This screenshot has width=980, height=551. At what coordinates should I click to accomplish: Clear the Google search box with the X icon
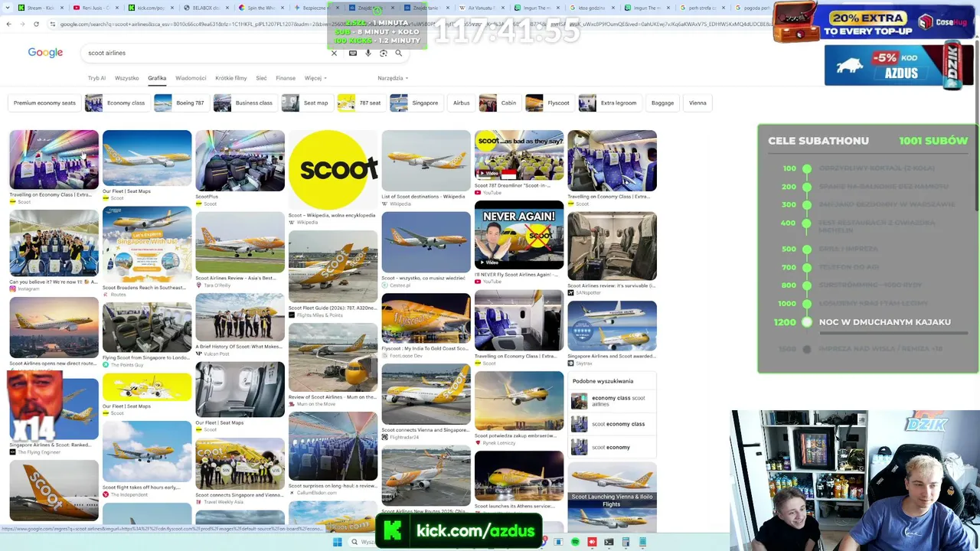click(334, 53)
